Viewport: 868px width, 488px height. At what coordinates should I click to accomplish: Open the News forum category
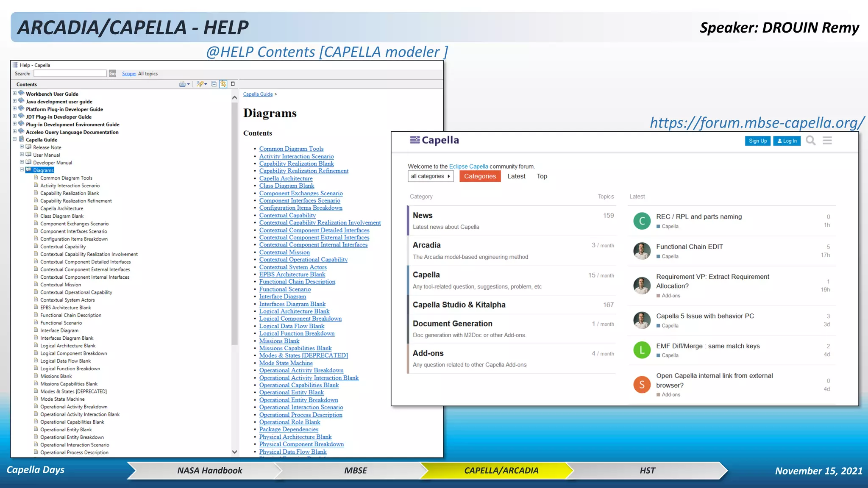423,216
